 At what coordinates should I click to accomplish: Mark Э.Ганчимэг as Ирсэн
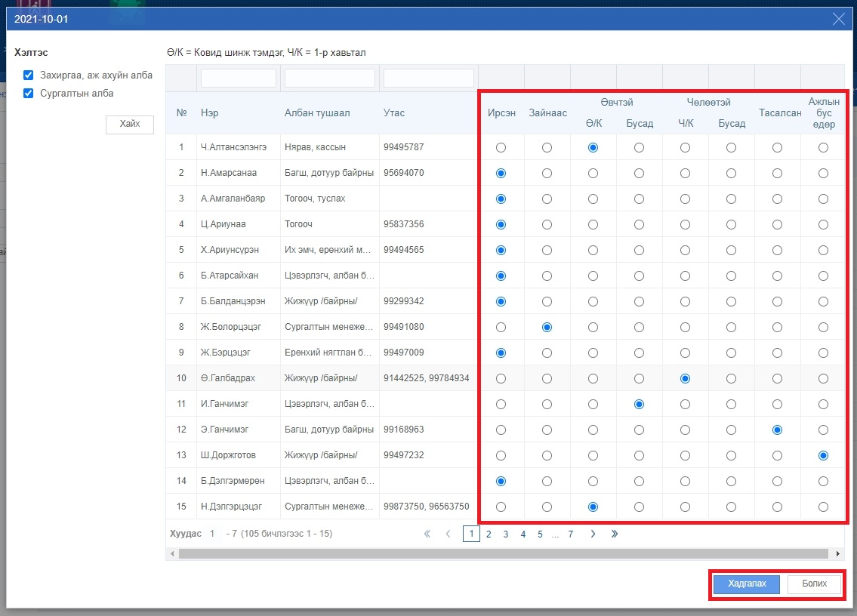[x=501, y=430]
